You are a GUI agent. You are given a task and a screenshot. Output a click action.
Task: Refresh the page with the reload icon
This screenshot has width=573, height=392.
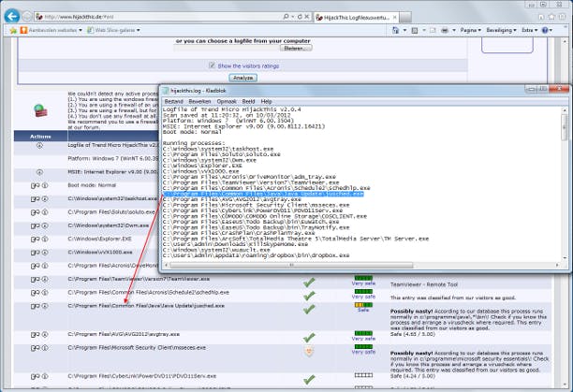(x=300, y=17)
